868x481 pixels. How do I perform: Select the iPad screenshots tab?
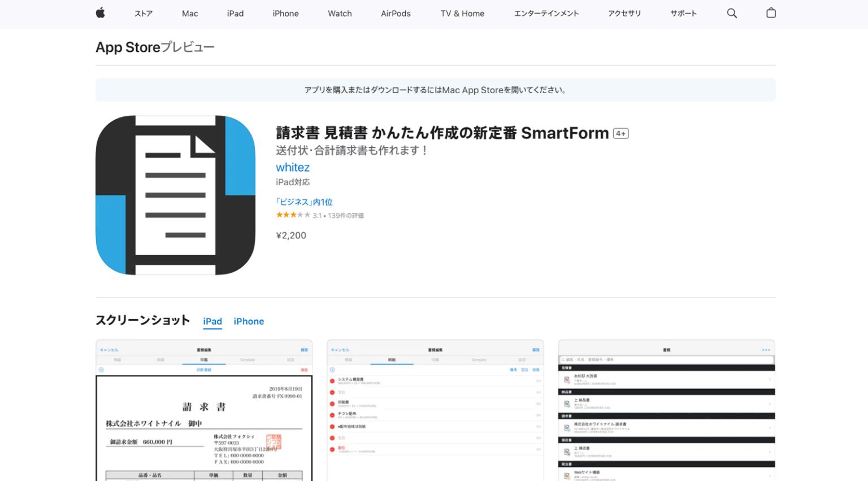pos(212,321)
